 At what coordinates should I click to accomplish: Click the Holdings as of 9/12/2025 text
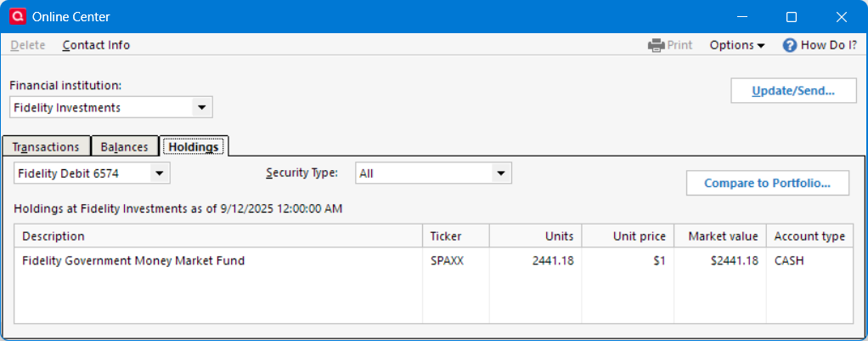pos(178,209)
